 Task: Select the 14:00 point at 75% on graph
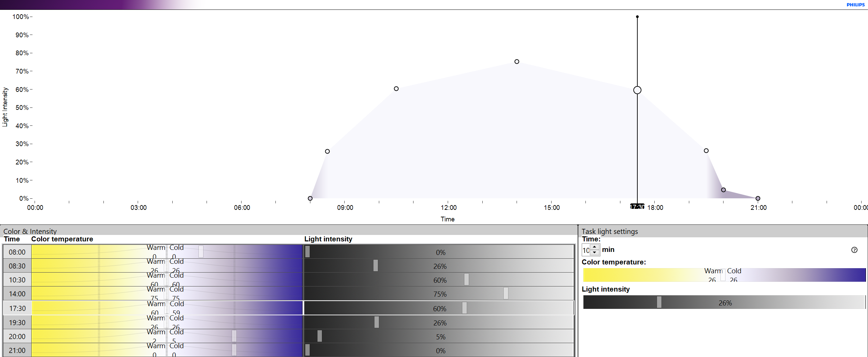[517, 62]
